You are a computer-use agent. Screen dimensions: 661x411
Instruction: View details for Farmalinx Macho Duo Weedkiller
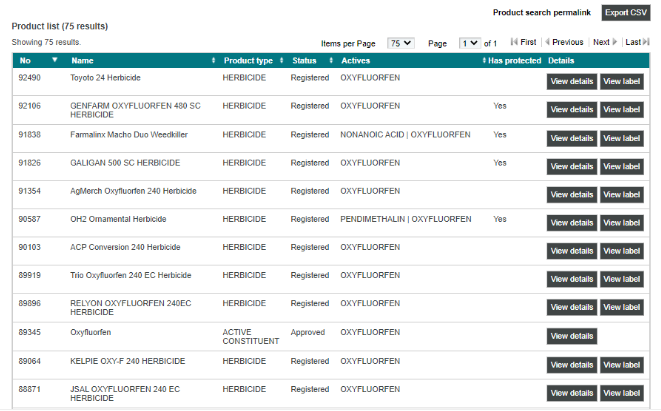[572, 138]
